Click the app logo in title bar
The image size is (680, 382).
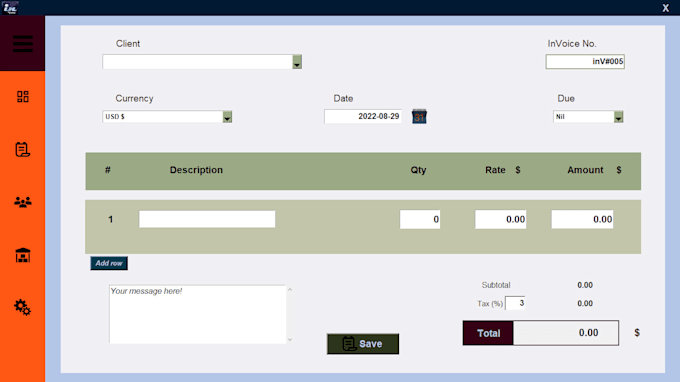click(x=10, y=7)
